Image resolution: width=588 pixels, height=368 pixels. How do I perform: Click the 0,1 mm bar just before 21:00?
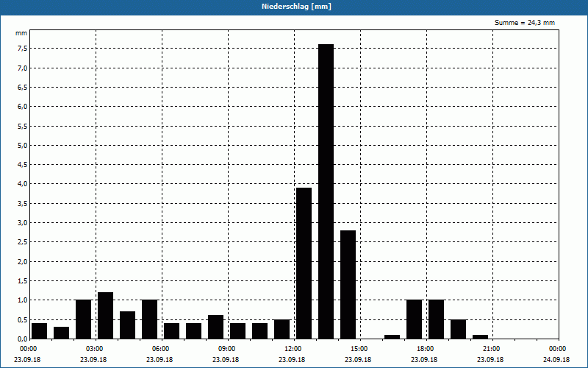481,337
